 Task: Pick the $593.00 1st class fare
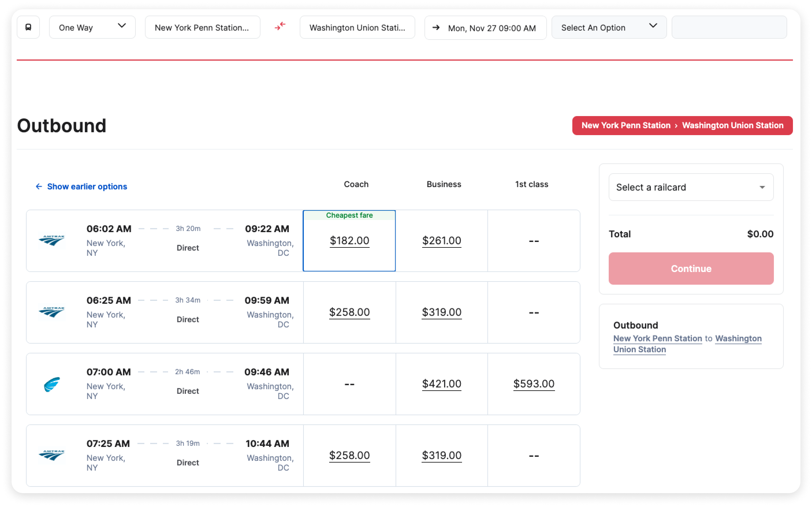533,384
